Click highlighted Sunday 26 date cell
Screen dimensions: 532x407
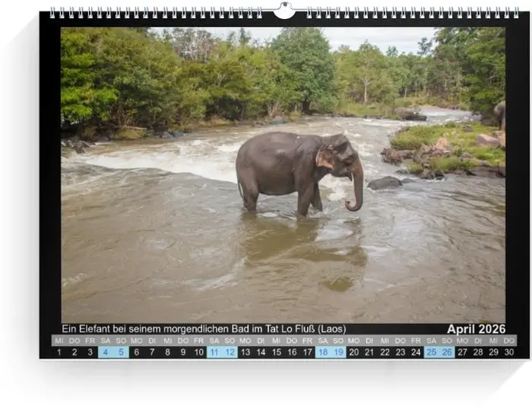pos(447,352)
